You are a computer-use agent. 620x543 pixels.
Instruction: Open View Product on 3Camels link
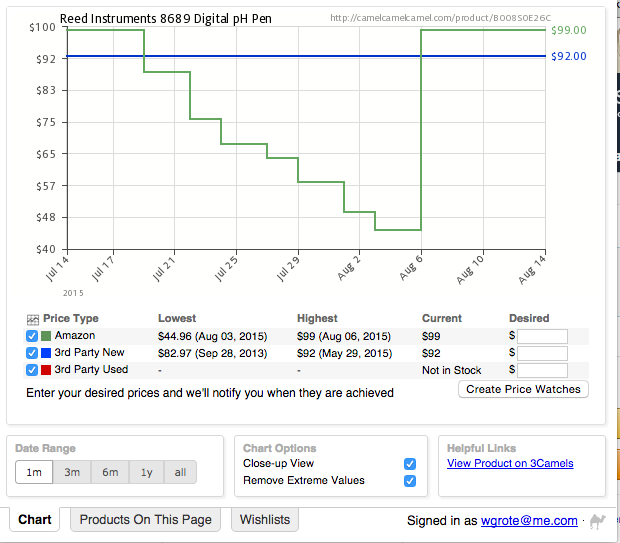[510, 463]
